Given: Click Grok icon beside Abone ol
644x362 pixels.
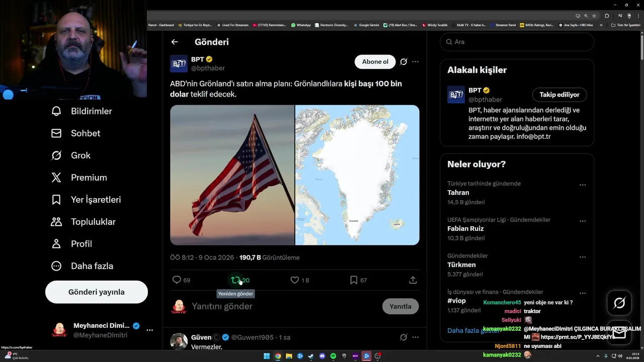Looking at the screenshot, I should pos(404,62).
